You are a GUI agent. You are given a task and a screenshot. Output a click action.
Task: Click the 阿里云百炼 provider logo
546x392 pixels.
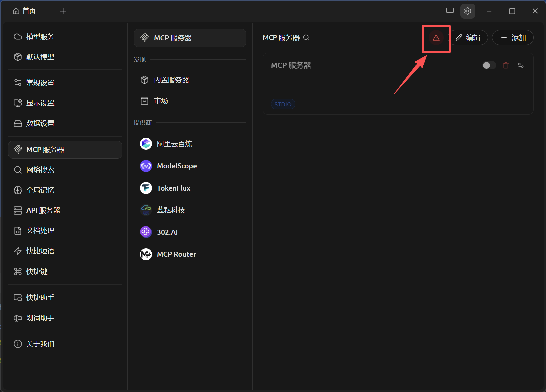click(x=146, y=144)
